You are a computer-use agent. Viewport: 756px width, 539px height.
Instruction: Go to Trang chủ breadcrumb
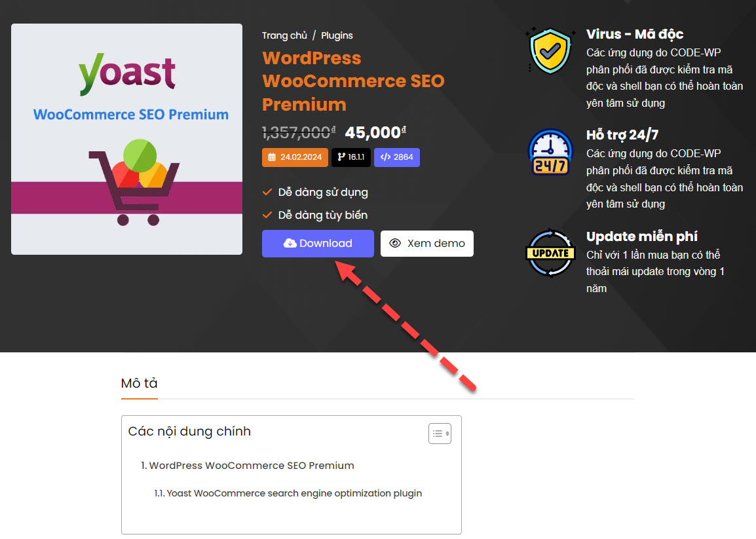[x=284, y=35]
